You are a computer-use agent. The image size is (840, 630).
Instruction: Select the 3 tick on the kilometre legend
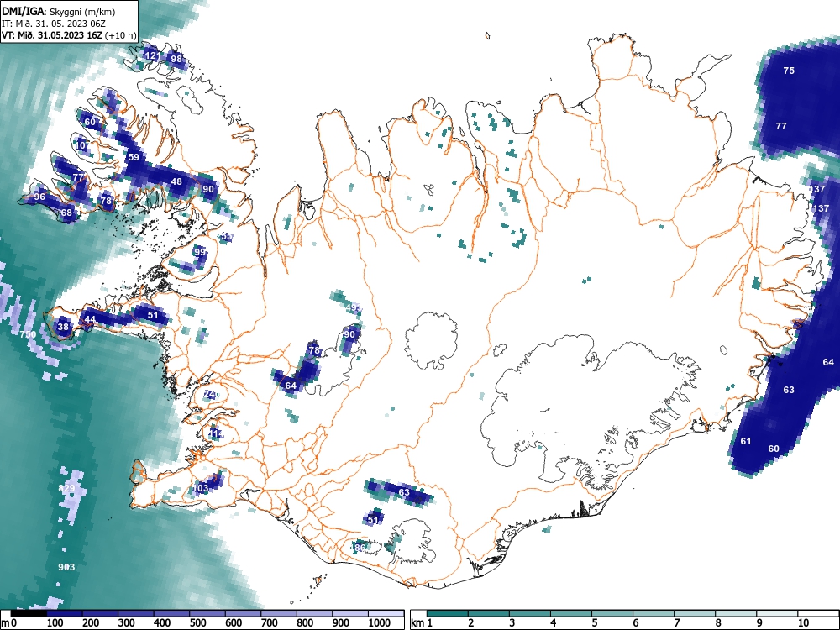coord(512,623)
